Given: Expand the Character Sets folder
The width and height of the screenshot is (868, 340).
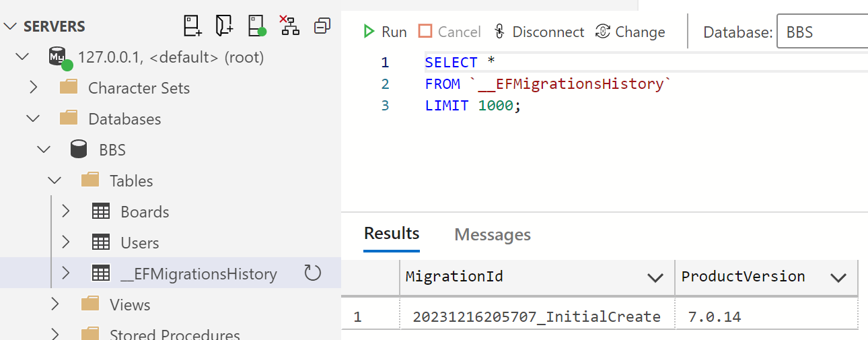Looking at the screenshot, I should 34,88.
